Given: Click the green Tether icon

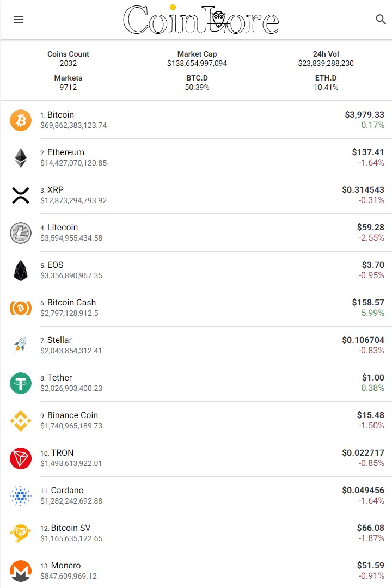Looking at the screenshot, I should 21,383.
